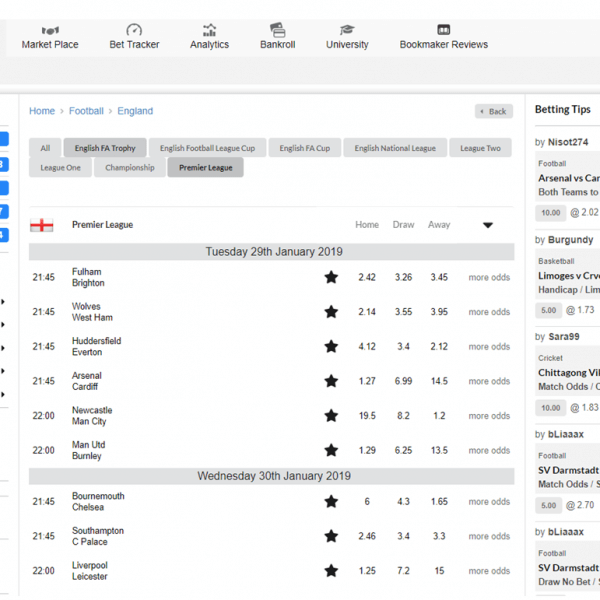Screen dimensions: 600x600
Task: Click the Bookmaker Reviews icon
Action: tap(443, 29)
